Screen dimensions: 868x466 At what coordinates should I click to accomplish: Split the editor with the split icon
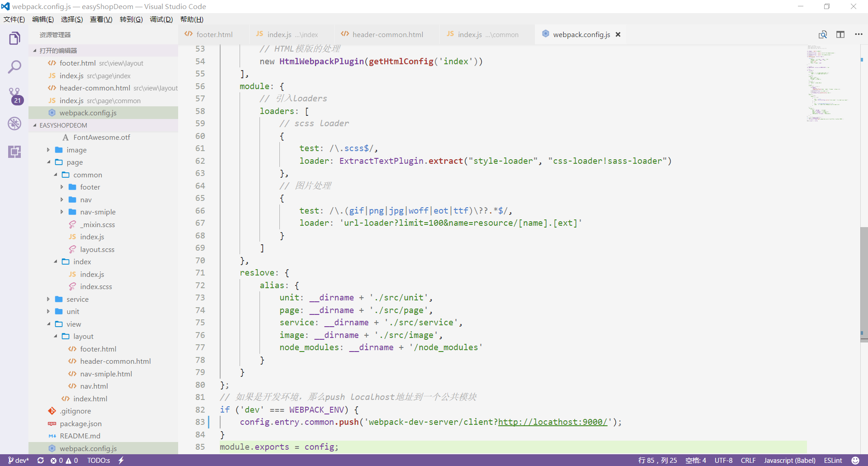coord(840,34)
